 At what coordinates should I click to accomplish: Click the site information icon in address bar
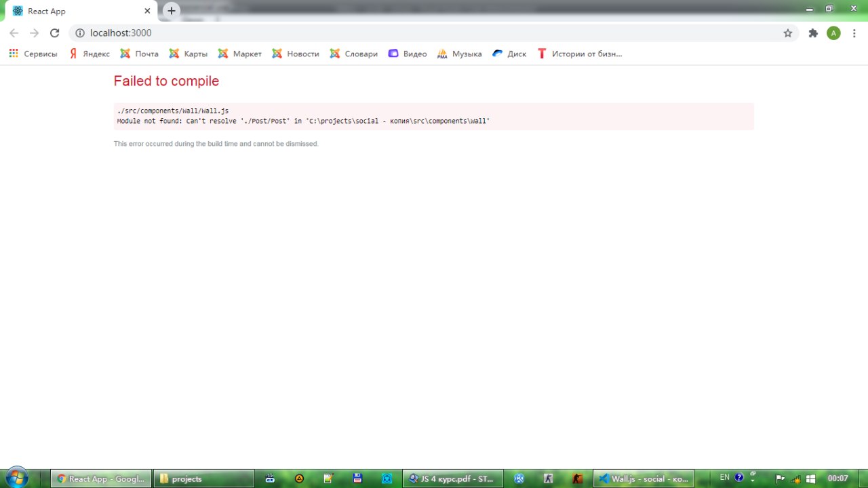pos(79,33)
